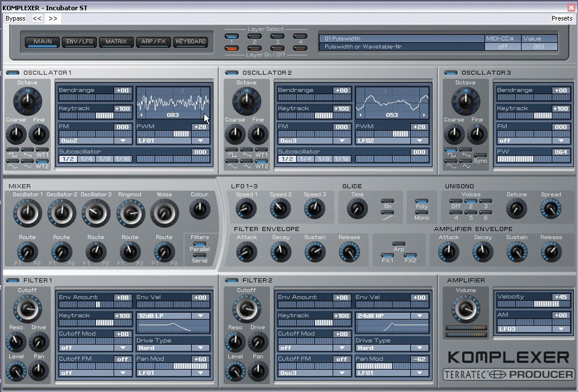
Task: Select sine waveform for Oscillator 1
Action: tap(13, 161)
